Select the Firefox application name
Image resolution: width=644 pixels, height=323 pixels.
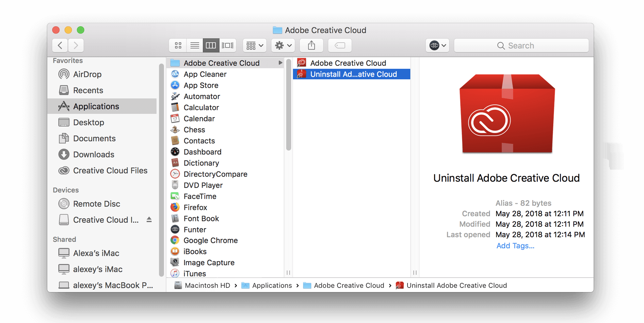point(195,207)
